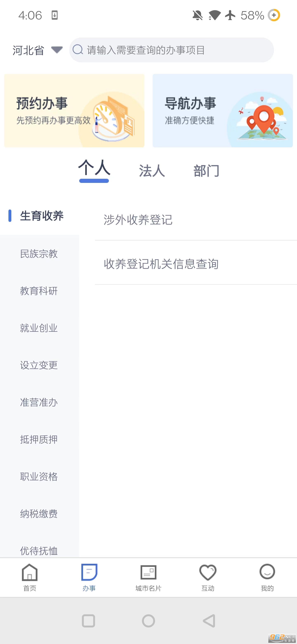Select 就业创业 category in sidebar
Screen dimensions: 297x644
(39, 328)
